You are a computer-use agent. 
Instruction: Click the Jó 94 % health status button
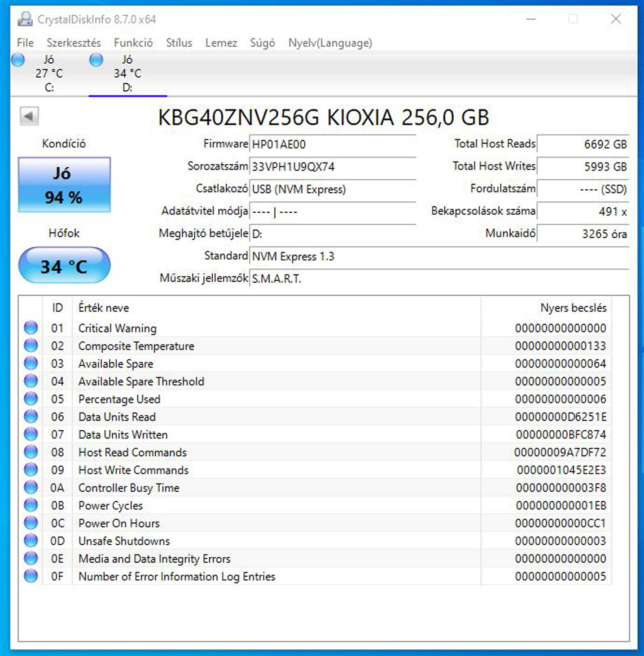pos(64,184)
